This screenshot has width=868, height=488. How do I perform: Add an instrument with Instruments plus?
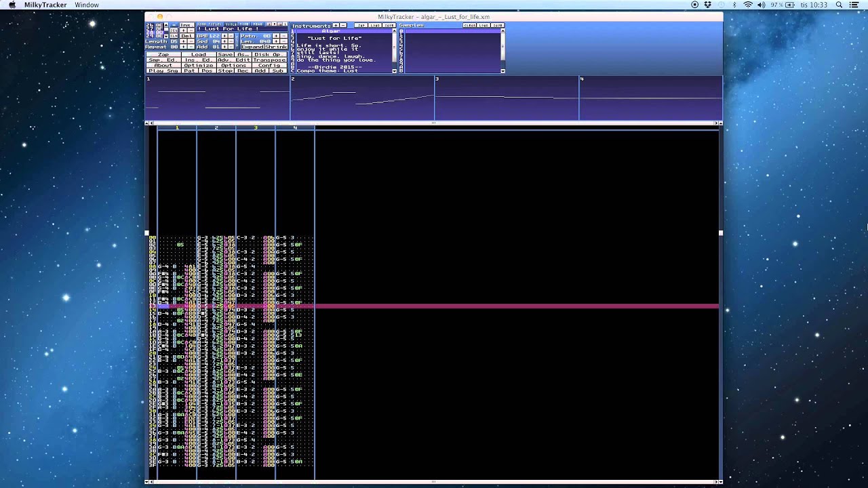coord(335,26)
